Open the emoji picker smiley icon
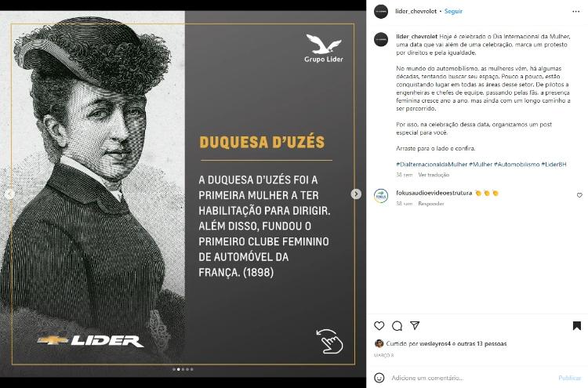588x388 pixels. coord(379,378)
